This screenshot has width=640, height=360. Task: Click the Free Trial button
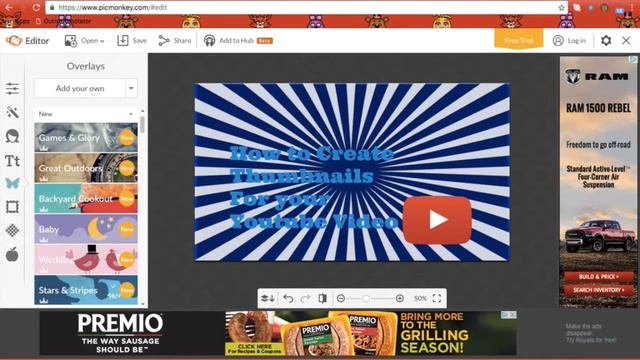[x=519, y=40]
